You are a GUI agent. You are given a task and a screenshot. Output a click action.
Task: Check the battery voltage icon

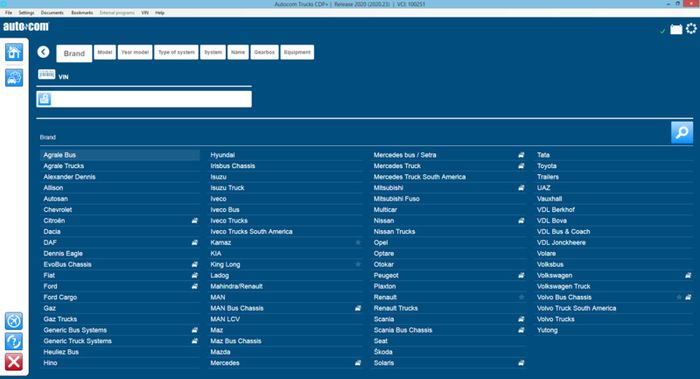(676, 29)
